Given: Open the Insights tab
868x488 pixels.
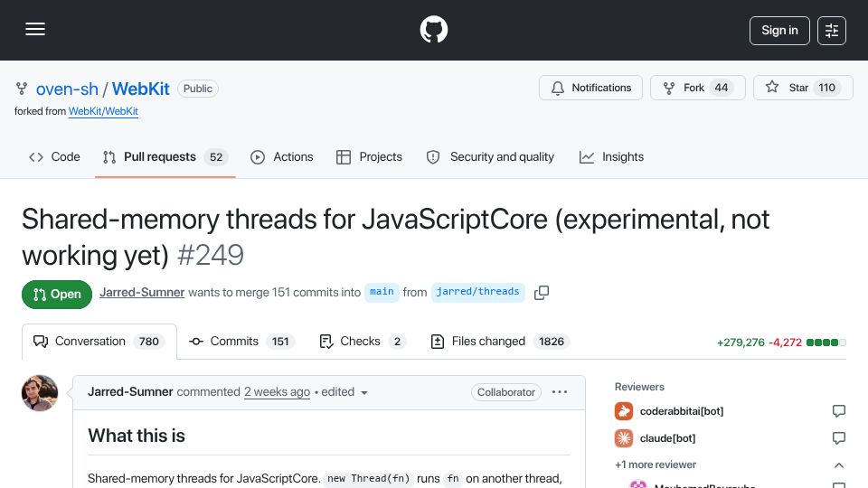Looking at the screenshot, I should 611,157.
